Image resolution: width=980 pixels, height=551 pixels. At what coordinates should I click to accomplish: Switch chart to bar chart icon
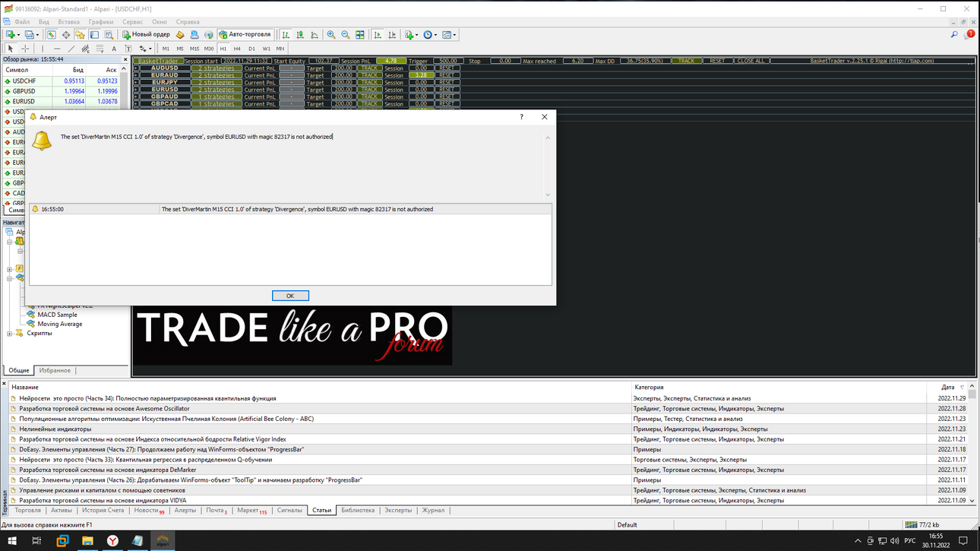pos(286,34)
